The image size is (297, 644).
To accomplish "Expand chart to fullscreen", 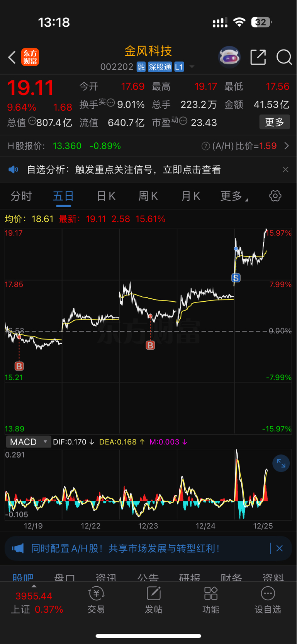I will (281, 463).
